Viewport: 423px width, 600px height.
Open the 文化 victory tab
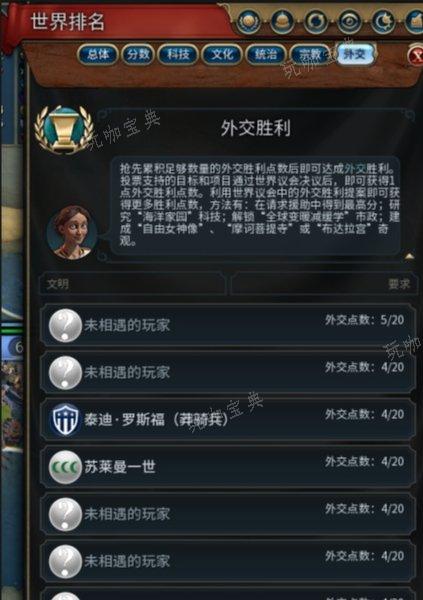pyautogui.click(x=222, y=54)
